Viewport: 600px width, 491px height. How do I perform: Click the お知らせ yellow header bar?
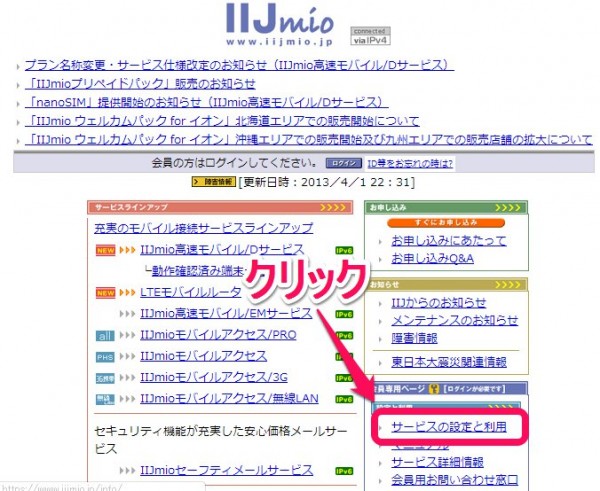pyautogui.click(x=446, y=285)
